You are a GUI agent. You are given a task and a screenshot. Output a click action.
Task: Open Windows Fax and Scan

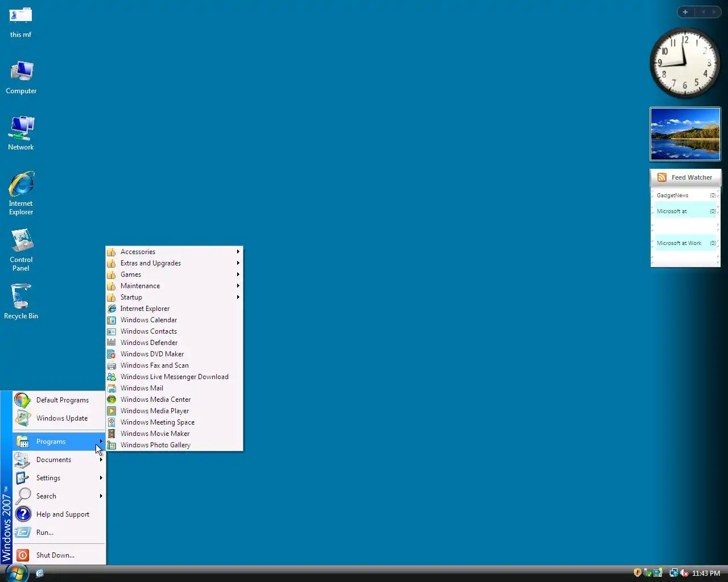(x=174, y=365)
